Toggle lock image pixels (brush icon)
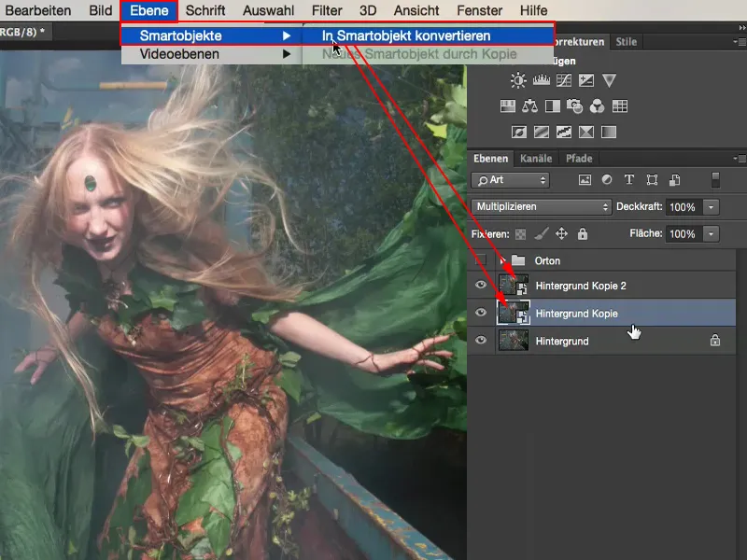The width and height of the screenshot is (747, 560). (x=542, y=233)
